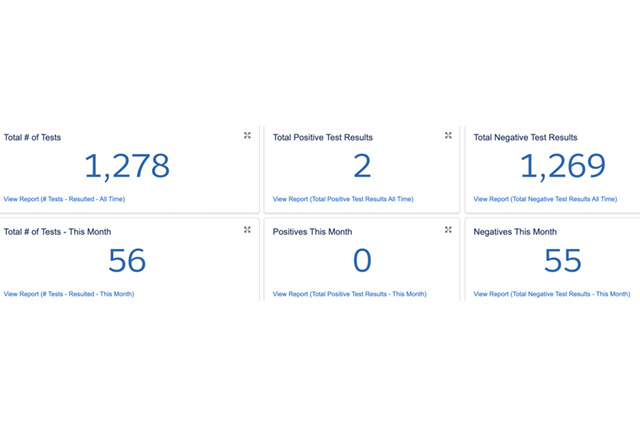The width and height of the screenshot is (640, 428).
Task: Open View Report for Total Positive Test Results - This Month
Action: coord(351,294)
